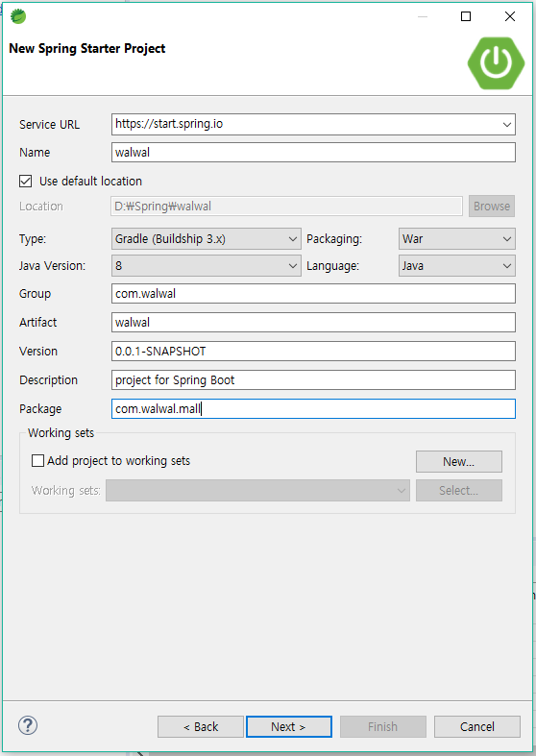Viewport: 536px width, 756px height.
Task: Click the New... working set button
Action: coord(459,461)
